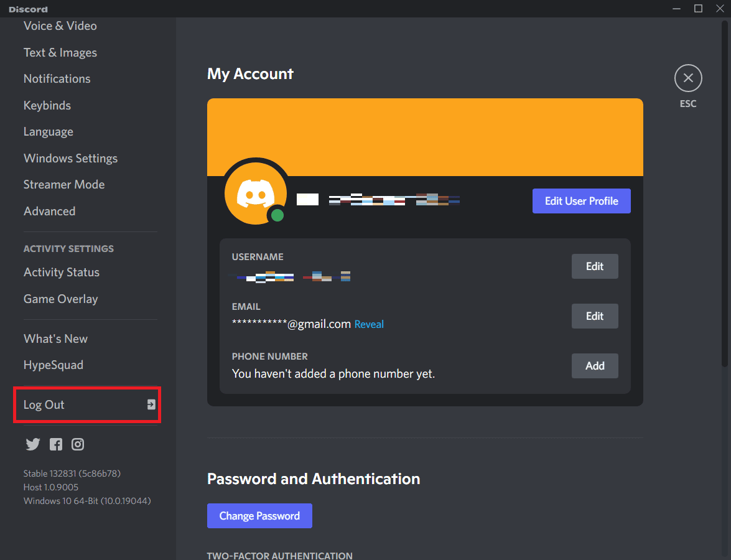Go to Advanced settings
The width and height of the screenshot is (731, 560).
point(49,211)
